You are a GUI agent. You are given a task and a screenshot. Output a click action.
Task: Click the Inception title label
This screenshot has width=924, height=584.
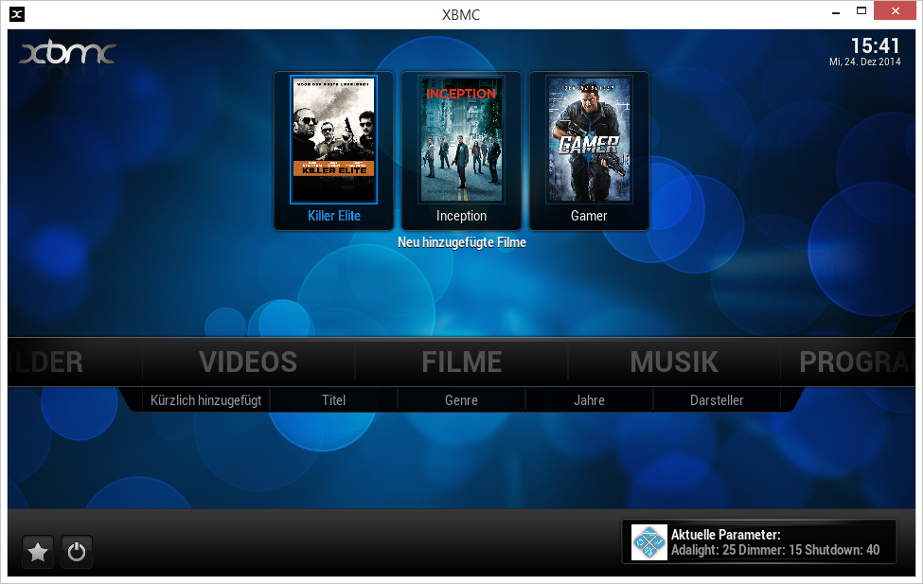click(x=461, y=216)
